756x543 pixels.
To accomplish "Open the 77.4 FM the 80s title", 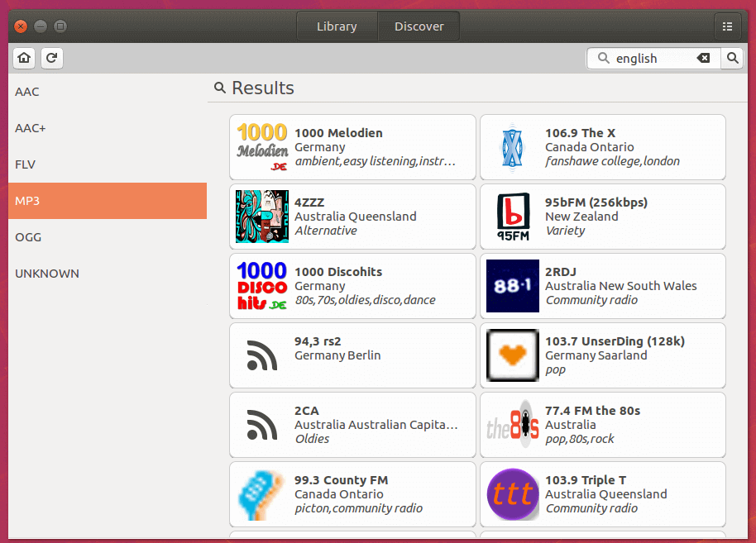I will point(592,411).
